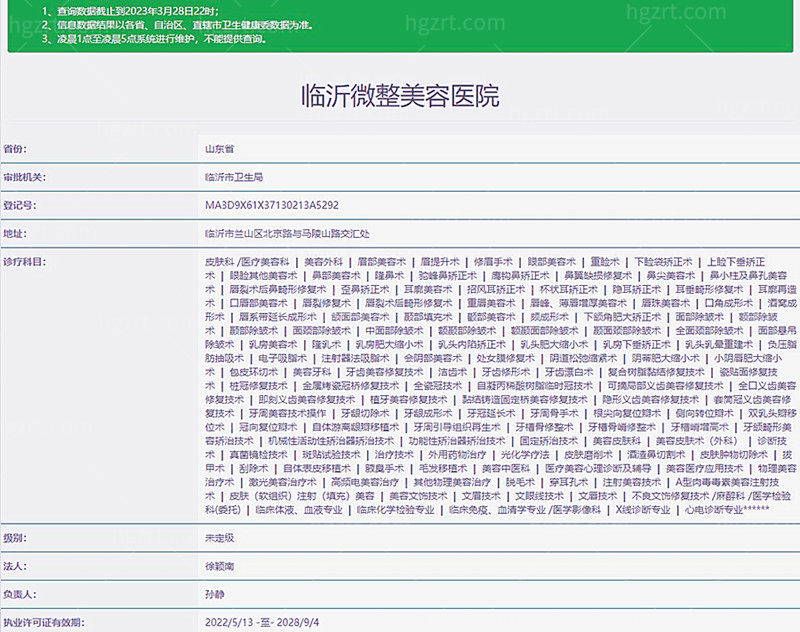Click 美容皮肤科 entry

[x=617, y=441]
